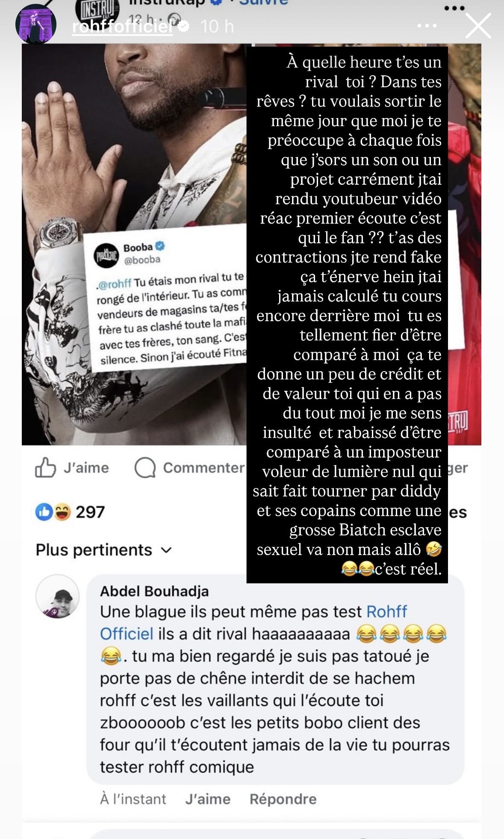Open the InstruRap page logo

94,11
